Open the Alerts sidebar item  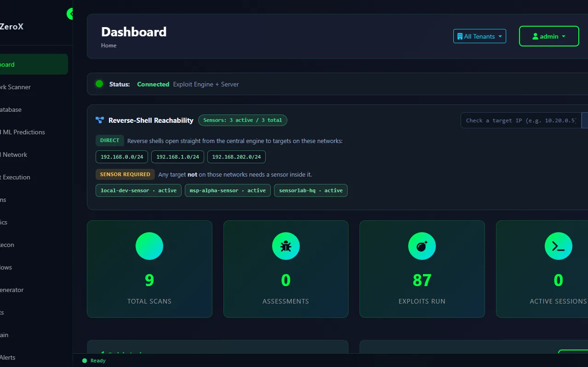click(x=34, y=357)
